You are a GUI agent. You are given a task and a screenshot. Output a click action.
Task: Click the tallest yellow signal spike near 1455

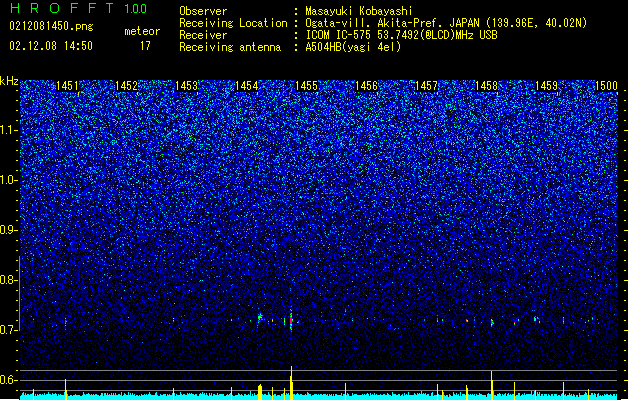(292, 383)
